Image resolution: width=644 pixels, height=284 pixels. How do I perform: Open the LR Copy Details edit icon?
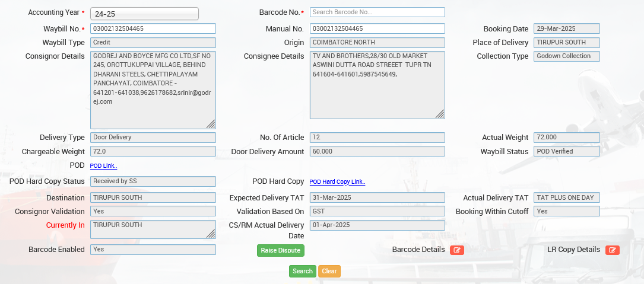coord(612,250)
